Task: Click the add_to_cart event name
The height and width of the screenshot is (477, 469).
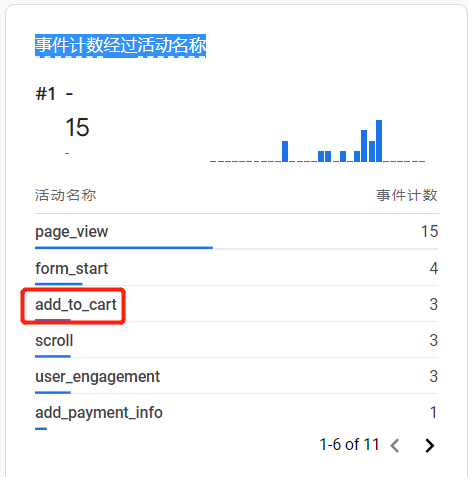Action: click(x=76, y=304)
